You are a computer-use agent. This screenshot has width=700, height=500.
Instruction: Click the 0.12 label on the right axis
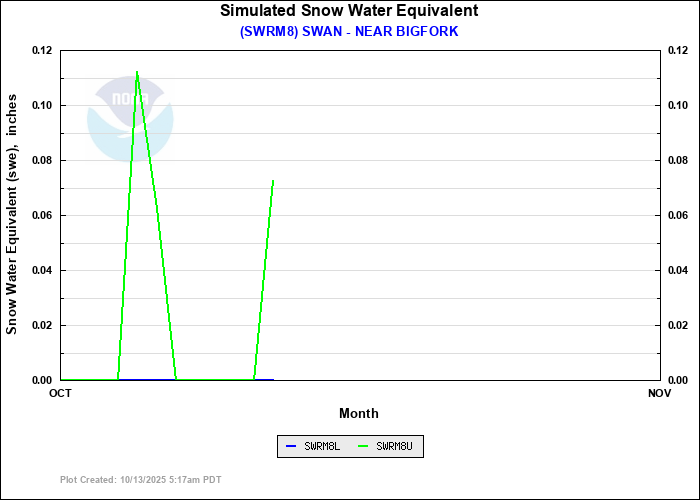678,50
